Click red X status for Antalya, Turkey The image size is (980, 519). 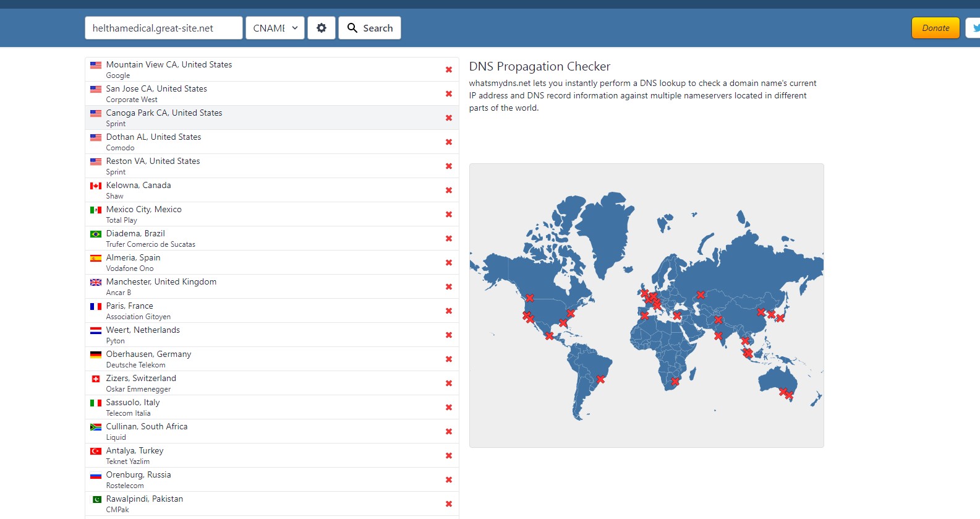click(x=449, y=456)
